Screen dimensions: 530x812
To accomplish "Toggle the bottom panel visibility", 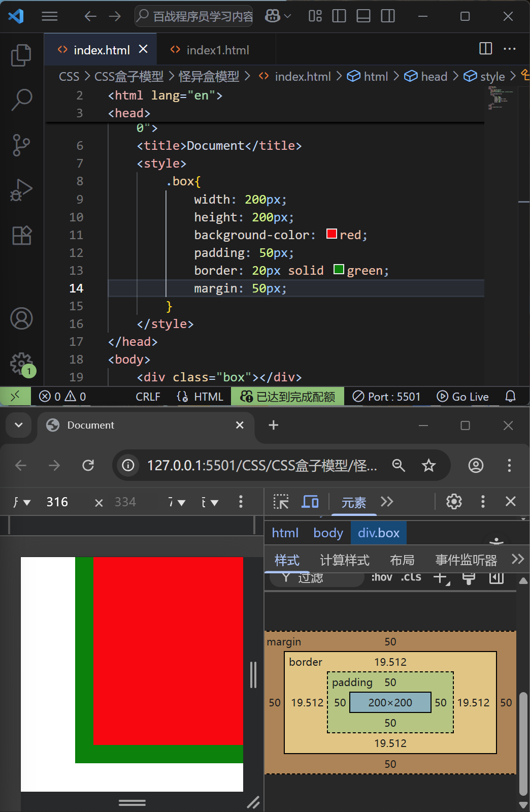I will (363, 16).
